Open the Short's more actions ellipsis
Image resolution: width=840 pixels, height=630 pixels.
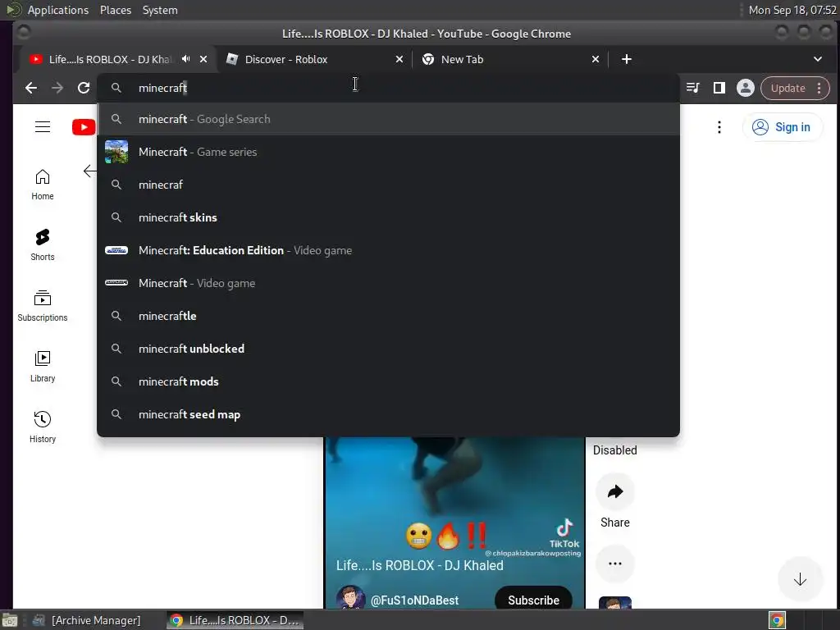(615, 564)
